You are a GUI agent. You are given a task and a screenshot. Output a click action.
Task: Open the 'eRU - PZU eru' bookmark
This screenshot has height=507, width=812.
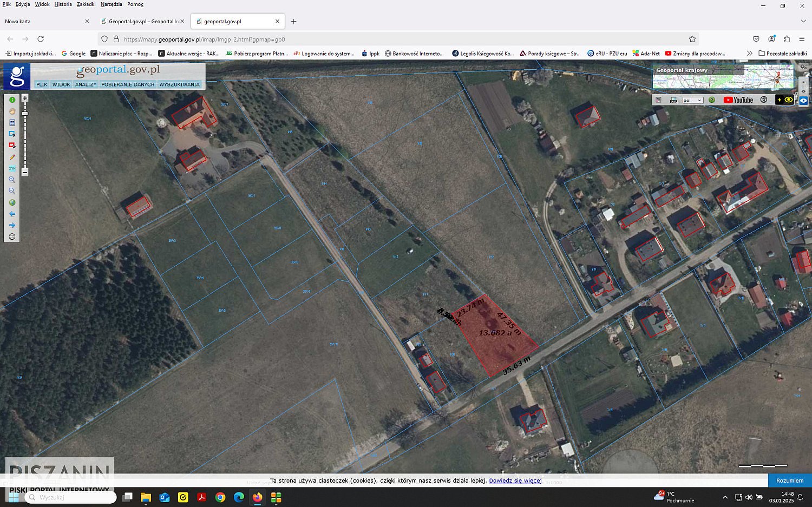pos(607,54)
